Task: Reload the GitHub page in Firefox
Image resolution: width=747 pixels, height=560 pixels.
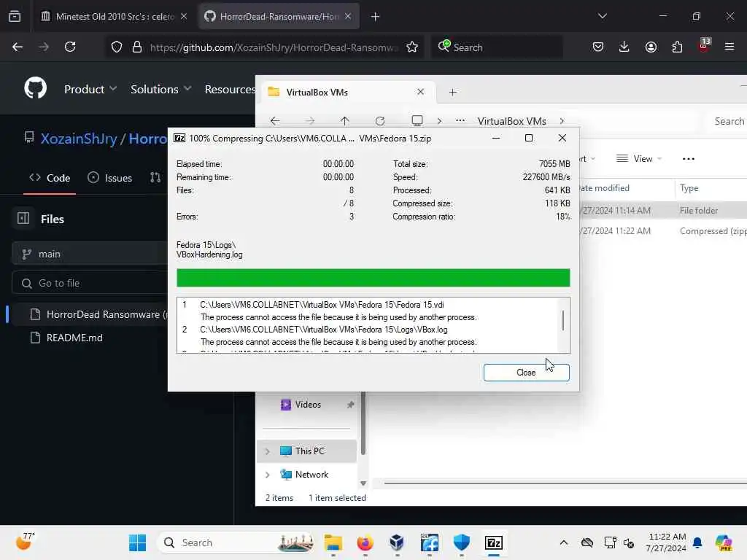Action: 70,47
